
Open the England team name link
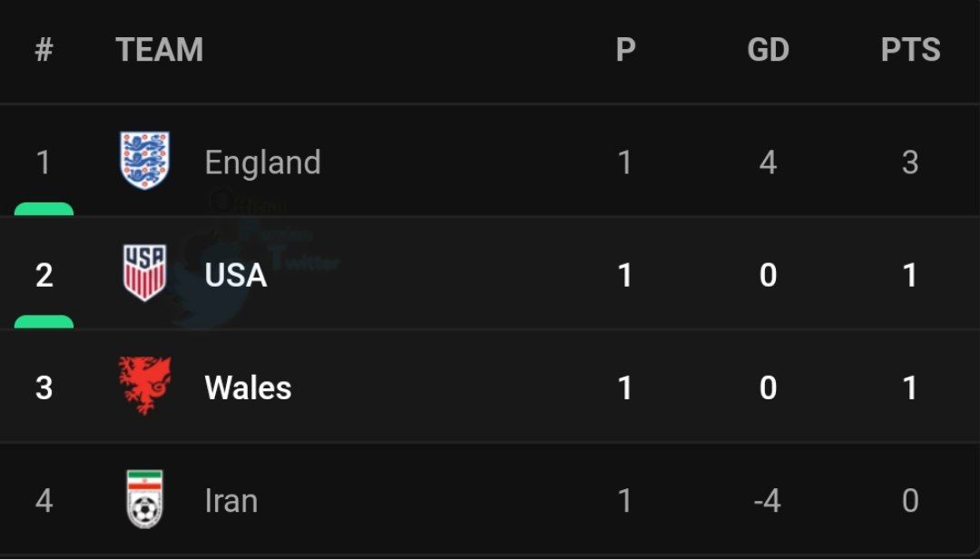tap(263, 163)
